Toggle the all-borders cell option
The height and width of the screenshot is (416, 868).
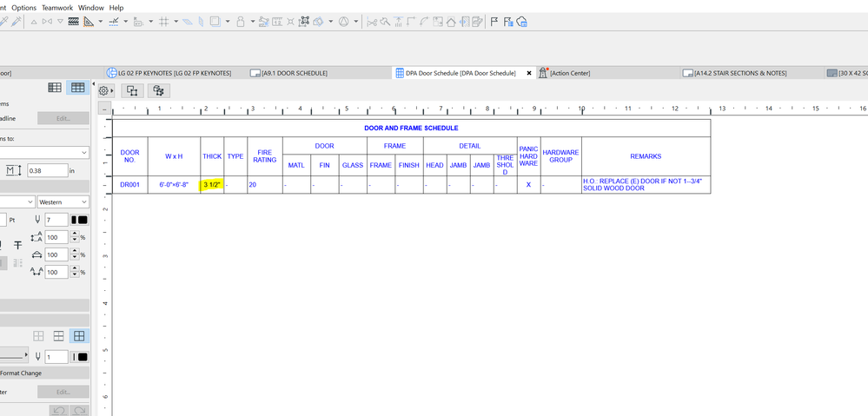(x=79, y=336)
